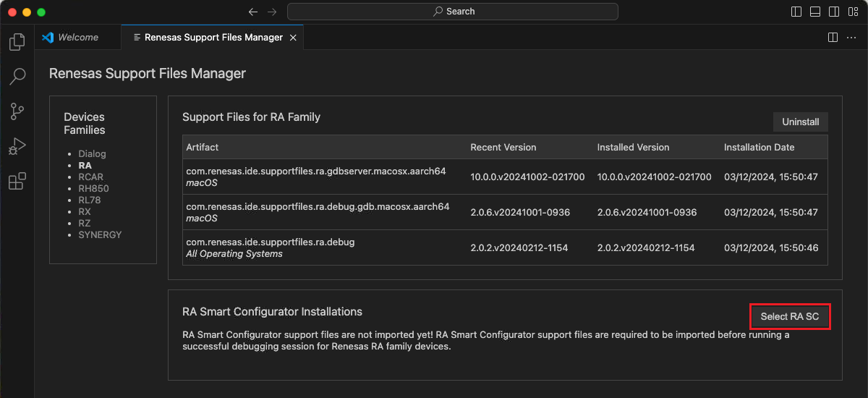The image size is (868, 398).
Task: Select the SYNERGY device family
Action: [100, 234]
